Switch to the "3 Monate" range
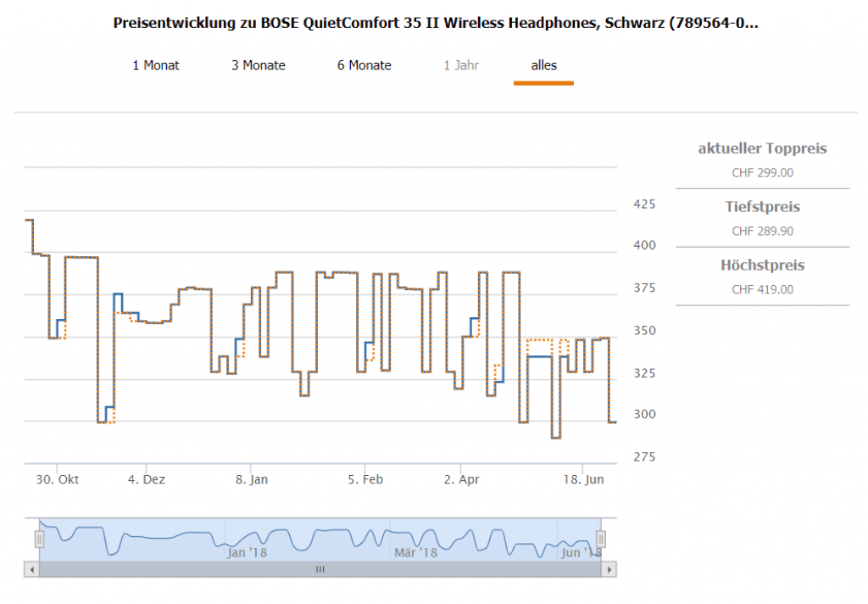This screenshot has width=868, height=604. tap(259, 65)
